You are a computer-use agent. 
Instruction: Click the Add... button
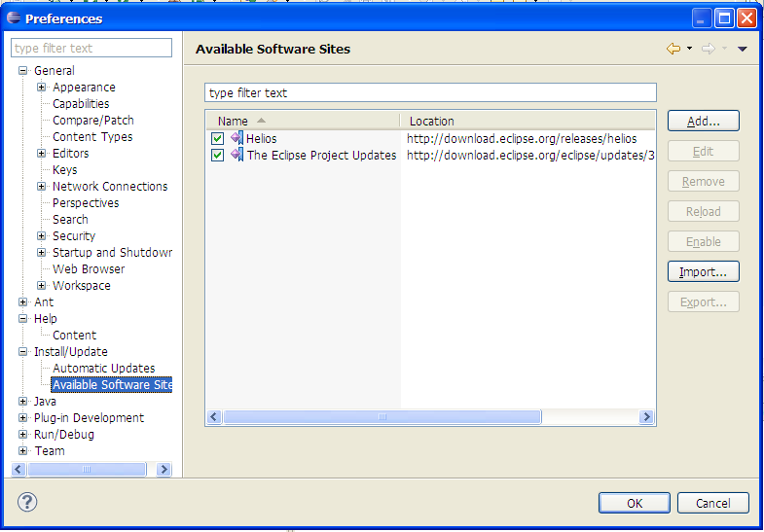(703, 122)
